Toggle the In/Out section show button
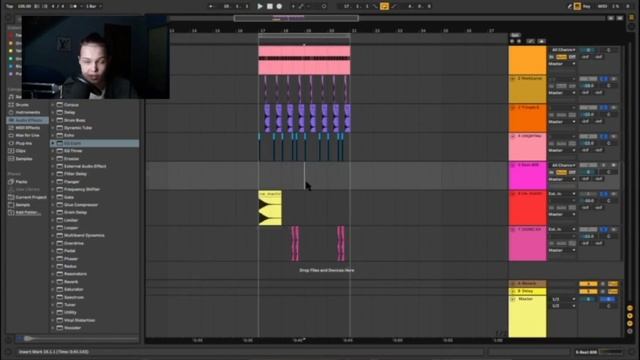 point(630,308)
